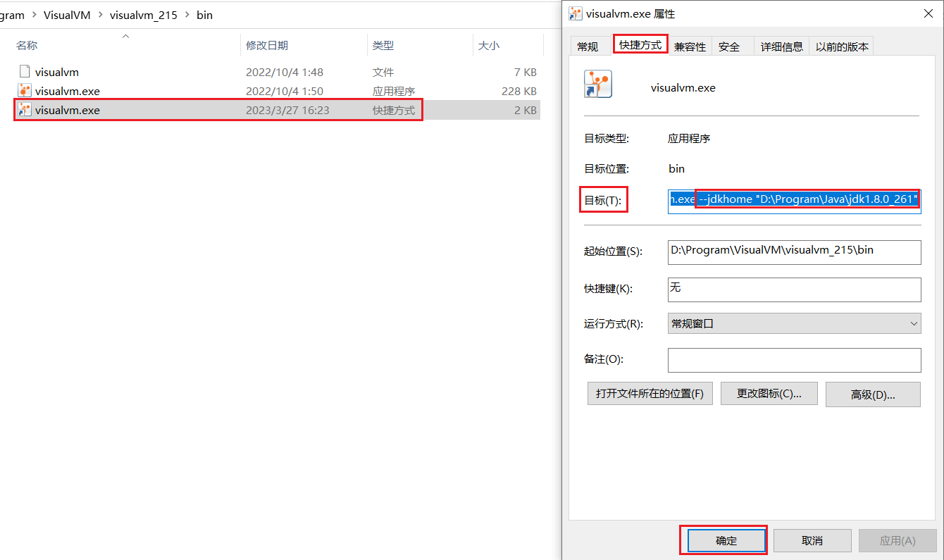
Task: Click the 打开文件所在的位置 button
Action: (x=650, y=394)
